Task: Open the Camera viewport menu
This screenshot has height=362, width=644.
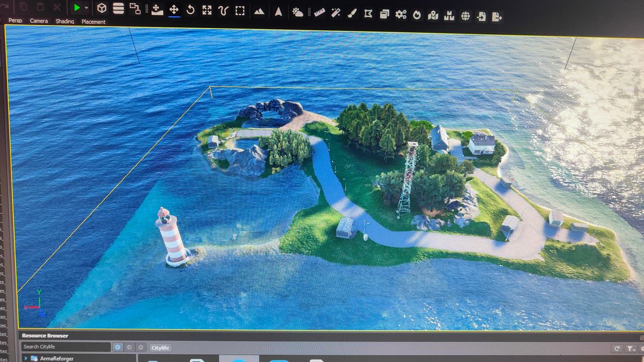Action: 39,21
